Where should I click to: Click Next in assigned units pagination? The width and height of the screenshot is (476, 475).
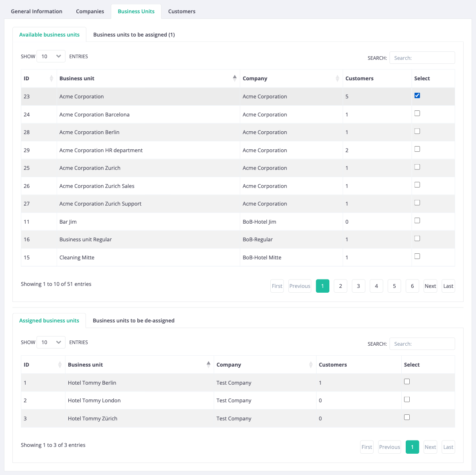(x=430, y=447)
